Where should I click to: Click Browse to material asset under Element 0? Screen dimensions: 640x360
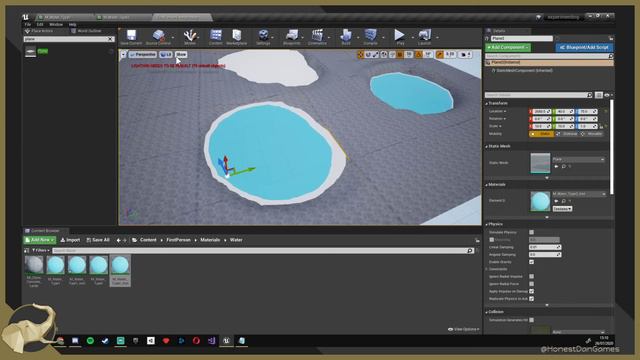[x=564, y=201]
